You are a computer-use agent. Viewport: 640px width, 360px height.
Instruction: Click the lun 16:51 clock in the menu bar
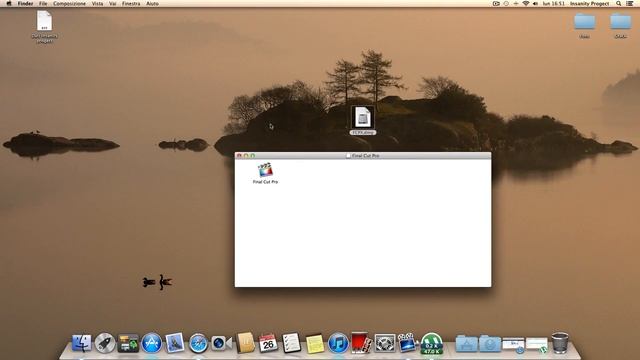[x=553, y=3]
